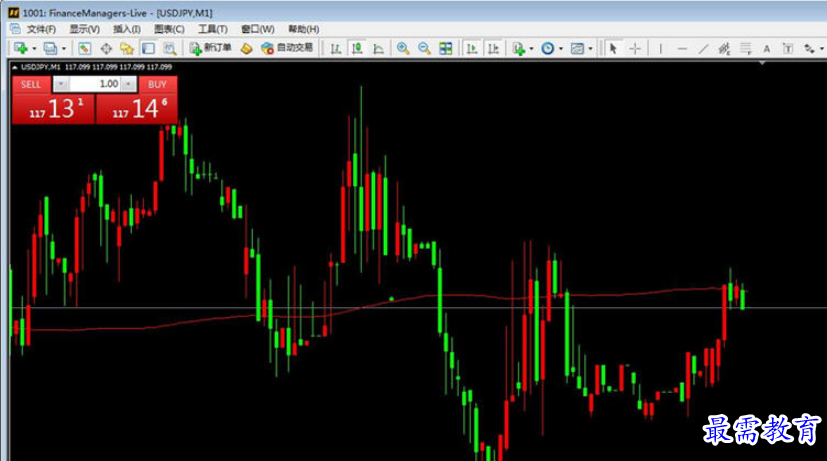
Task: Tile the chart windows
Action: click(x=446, y=49)
